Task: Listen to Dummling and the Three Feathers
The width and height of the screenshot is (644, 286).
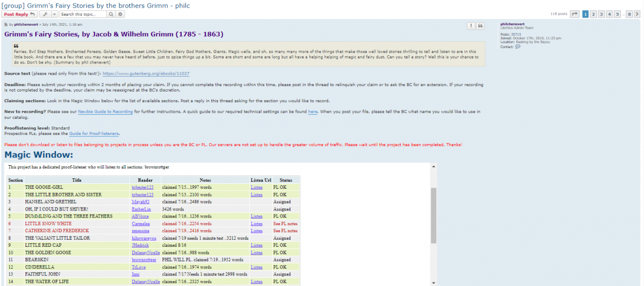Action: (257, 216)
